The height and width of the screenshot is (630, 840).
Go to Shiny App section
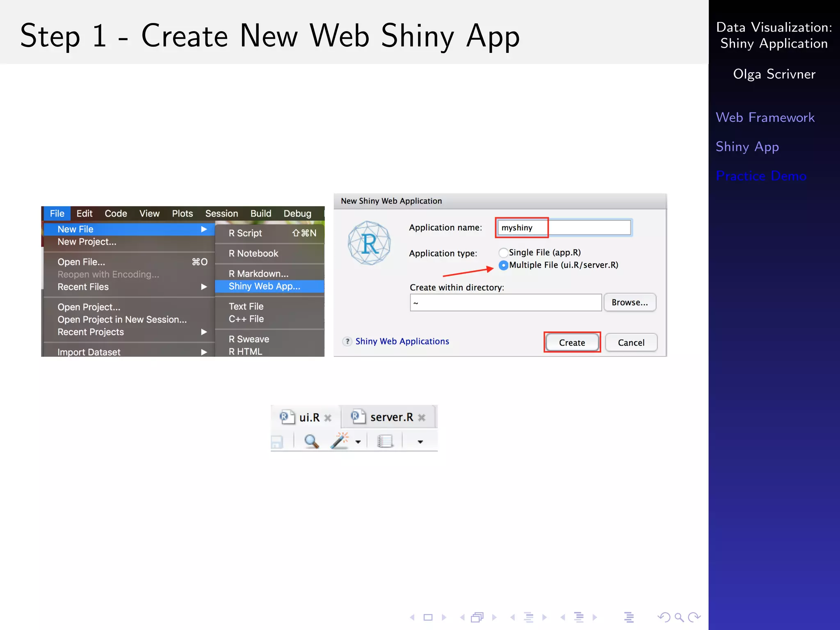click(747, 147)
